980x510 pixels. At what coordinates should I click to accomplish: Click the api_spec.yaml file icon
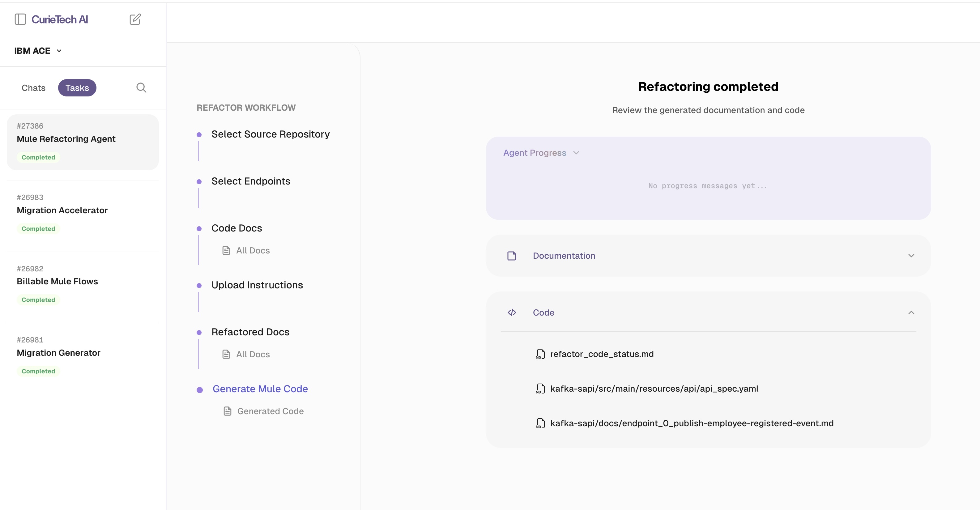pyautogui.click(x=540, y=389)
